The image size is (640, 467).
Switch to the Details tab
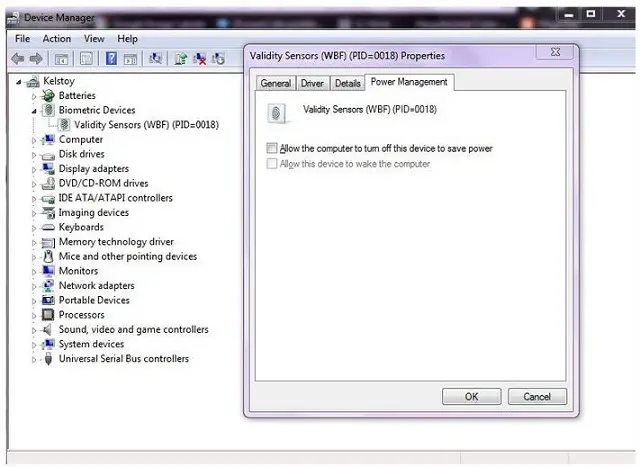point(347,83)
